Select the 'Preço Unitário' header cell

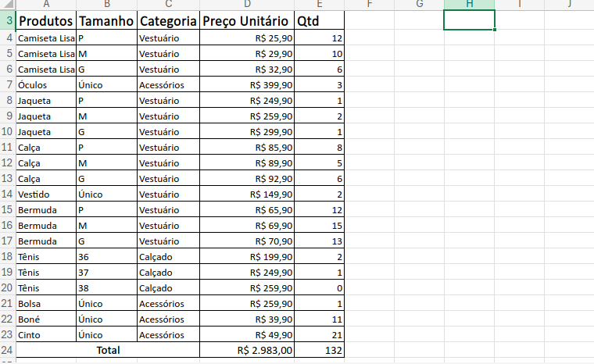pos(247,21)
